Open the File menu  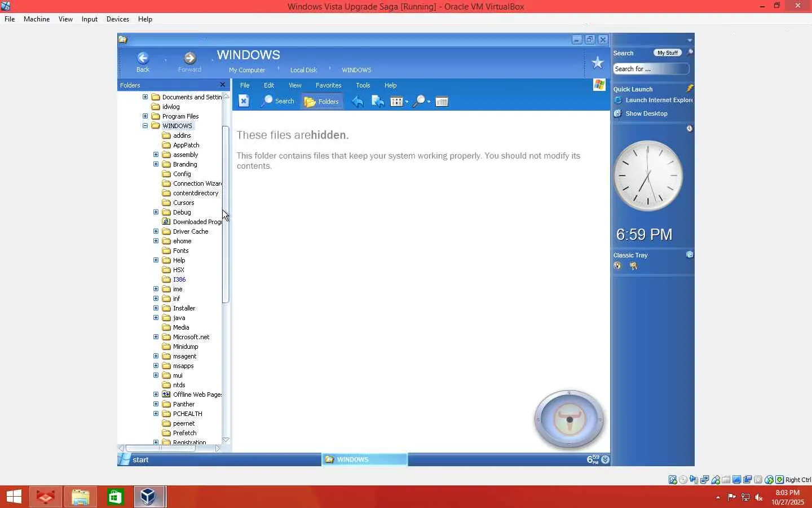pyautogui.click(x=245, y=85)
